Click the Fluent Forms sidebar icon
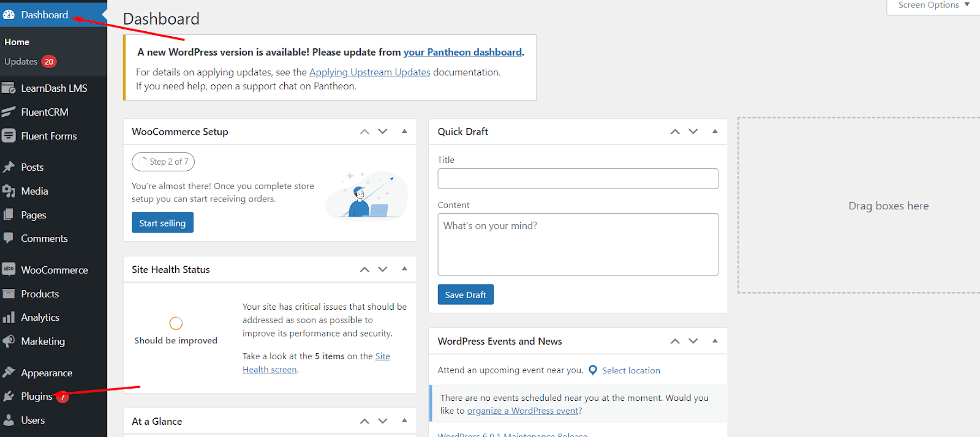The width and height of the screenshot is (980, 437). coord(9,136)
